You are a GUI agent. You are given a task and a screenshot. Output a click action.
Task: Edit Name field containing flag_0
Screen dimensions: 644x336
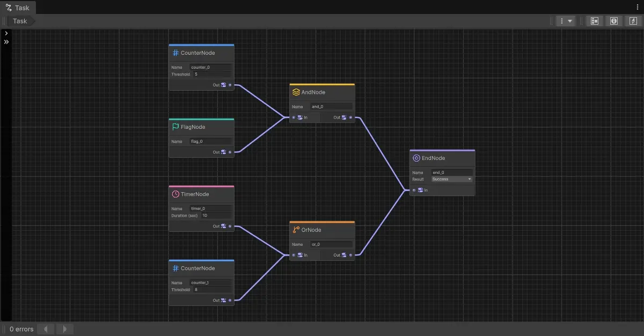coord(210,142)
